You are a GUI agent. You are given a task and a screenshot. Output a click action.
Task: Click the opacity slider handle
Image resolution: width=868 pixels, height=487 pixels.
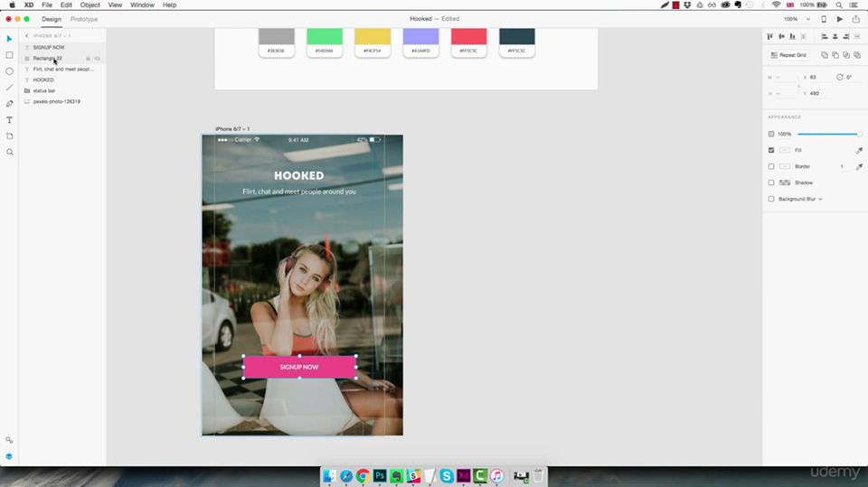(857, 134)
